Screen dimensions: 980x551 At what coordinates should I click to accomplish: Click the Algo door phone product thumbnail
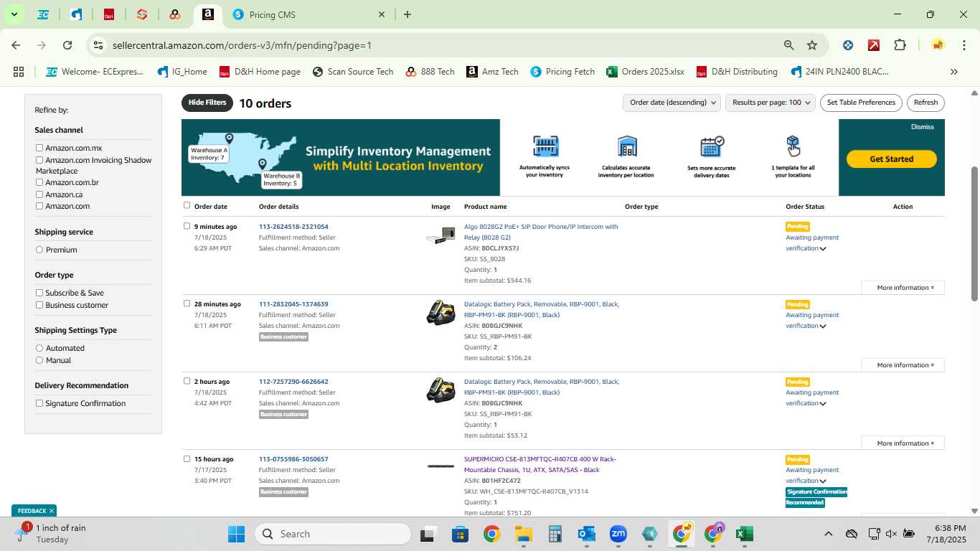pos(440,235)
